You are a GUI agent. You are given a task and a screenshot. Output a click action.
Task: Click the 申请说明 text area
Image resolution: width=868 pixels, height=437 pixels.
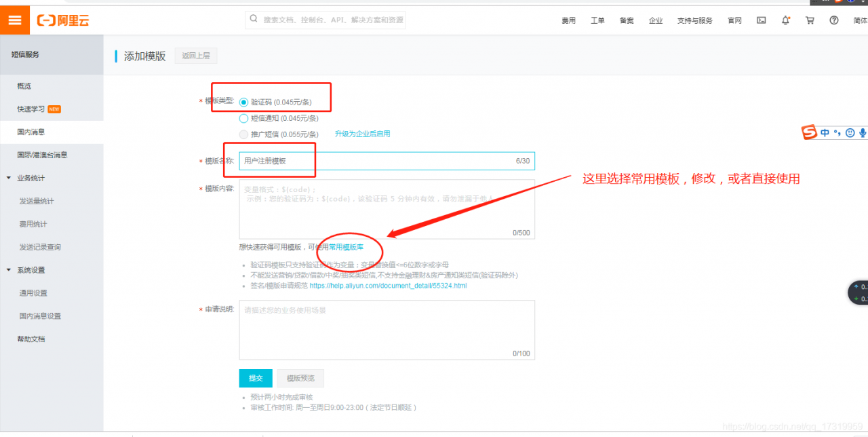coord(387,330)
